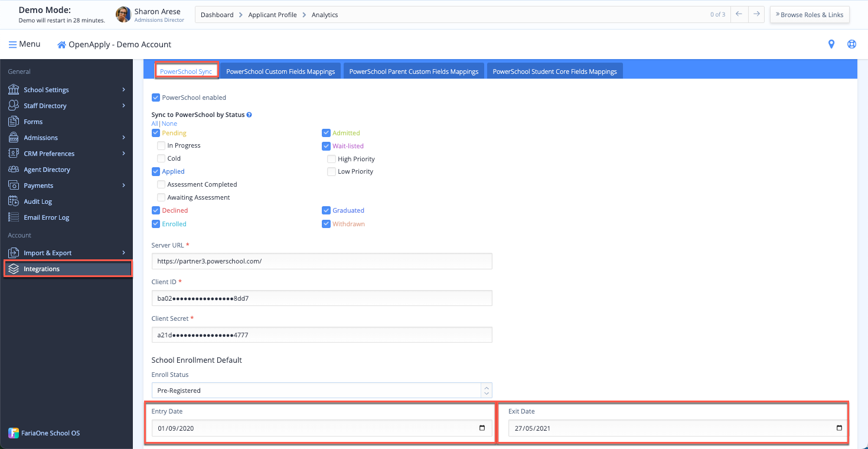
Task: Go to Analytics breadcrumb
Action: pyautogui.click(x=325, y=15)
